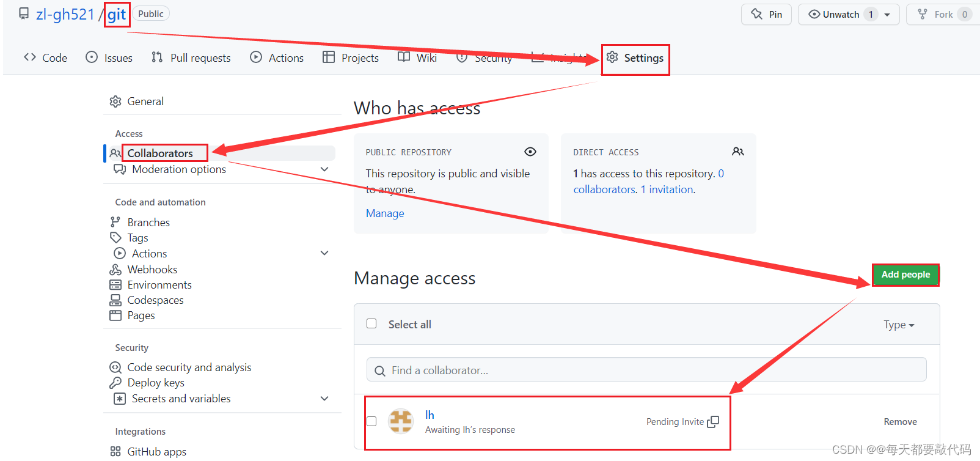Open GitHub apps settings
This screenshot has width=980, height=461.
point(157,452)
